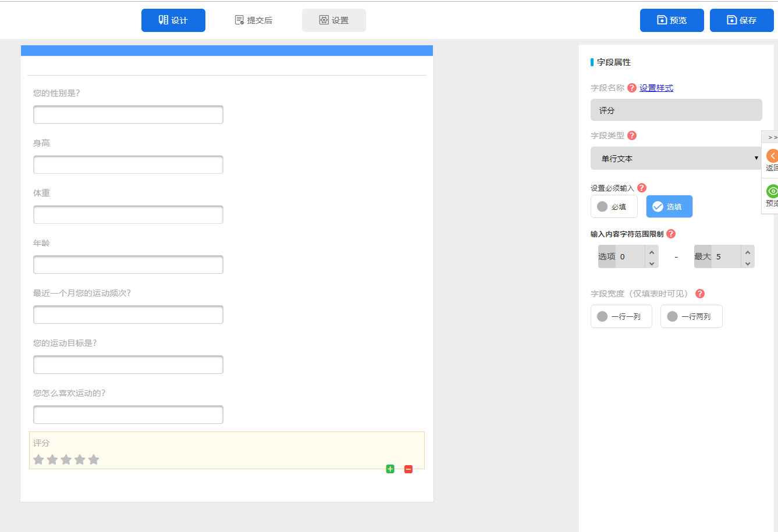Open the 设置样式 link
778x532 pixels.
[x=656, y=88]
